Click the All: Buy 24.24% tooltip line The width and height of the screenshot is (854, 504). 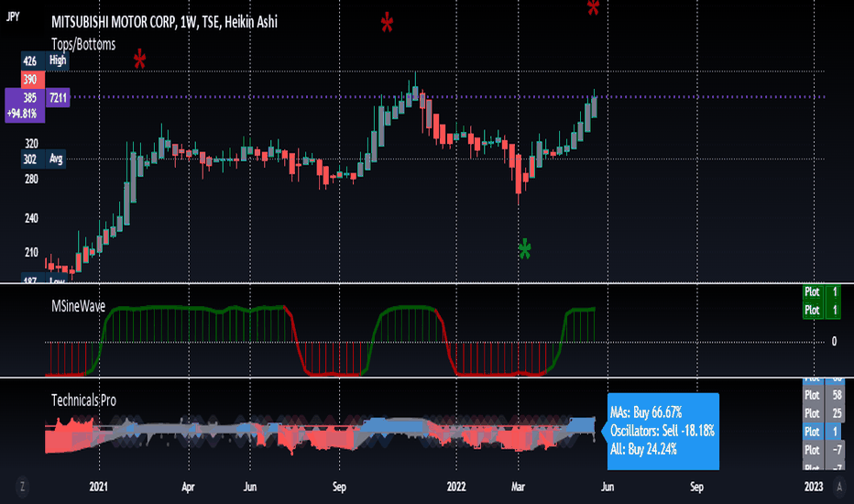coord(643,450)
